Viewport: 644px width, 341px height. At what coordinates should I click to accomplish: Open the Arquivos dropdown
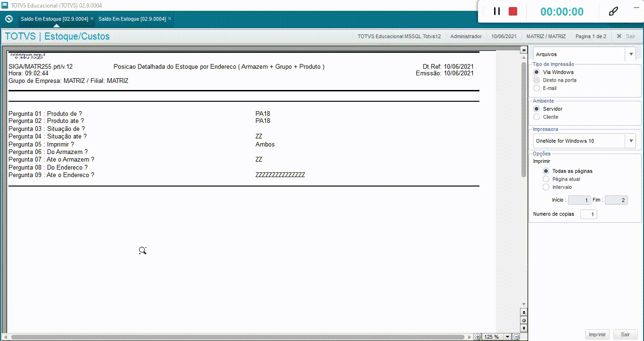(x=631, y=54)
